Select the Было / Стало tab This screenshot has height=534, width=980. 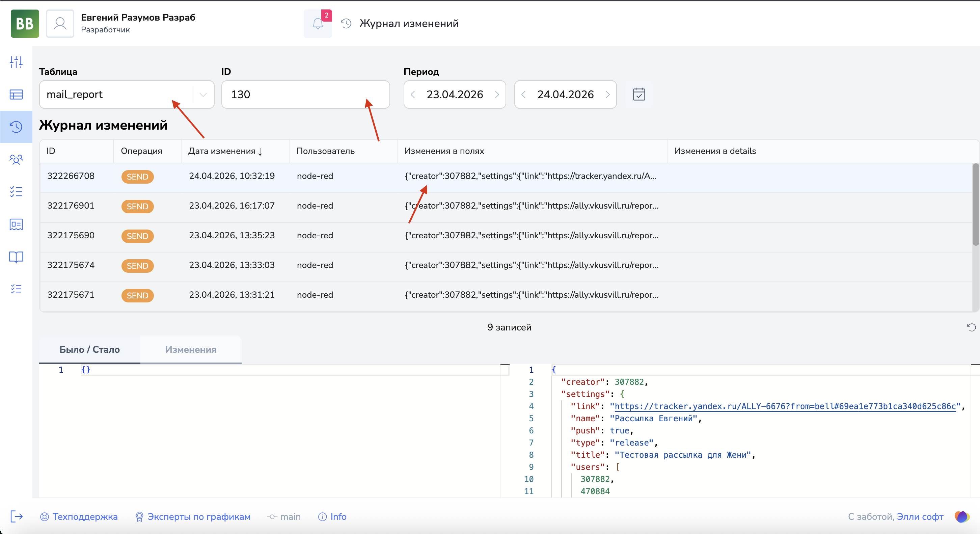coord(89,349)
